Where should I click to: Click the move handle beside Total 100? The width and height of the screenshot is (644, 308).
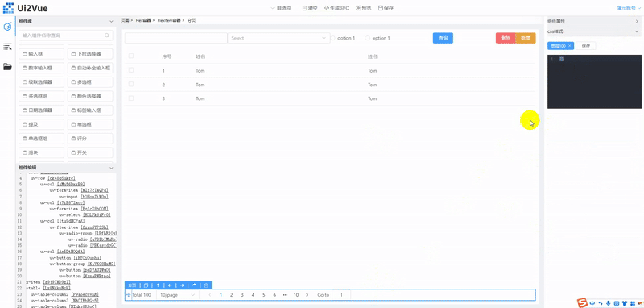(x=129, y=295)
